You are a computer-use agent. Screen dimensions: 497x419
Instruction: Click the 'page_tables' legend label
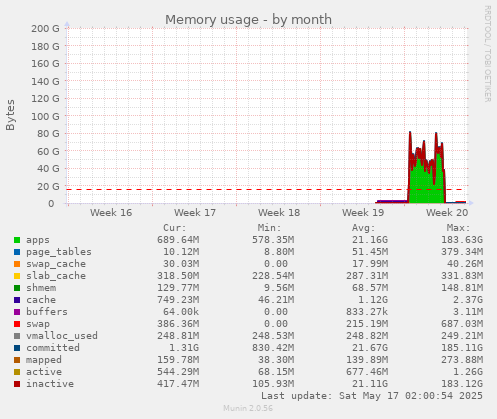59,252
